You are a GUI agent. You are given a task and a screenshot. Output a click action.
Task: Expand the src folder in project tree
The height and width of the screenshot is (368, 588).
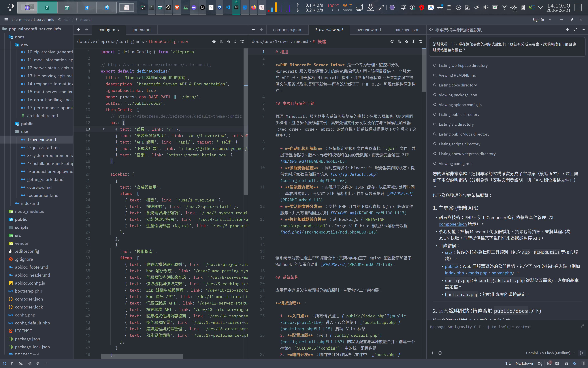(x=15, y=235)
